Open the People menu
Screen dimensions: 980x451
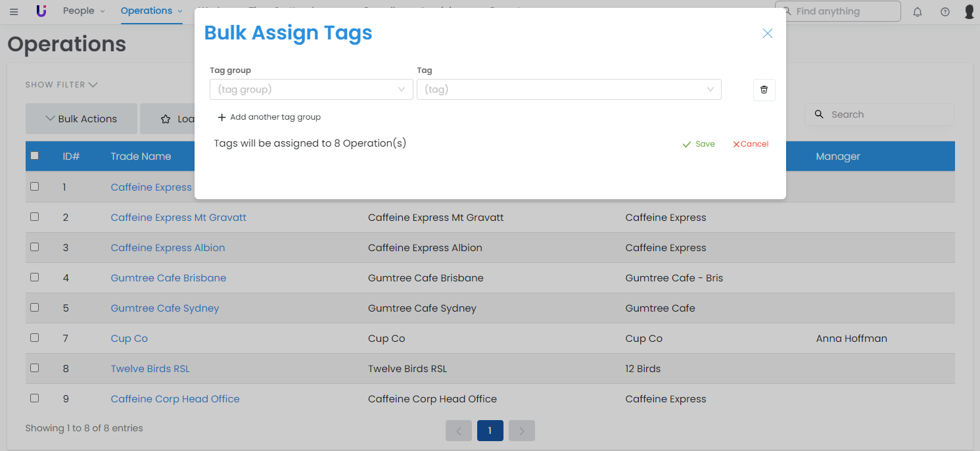click(x=83, y=11)
